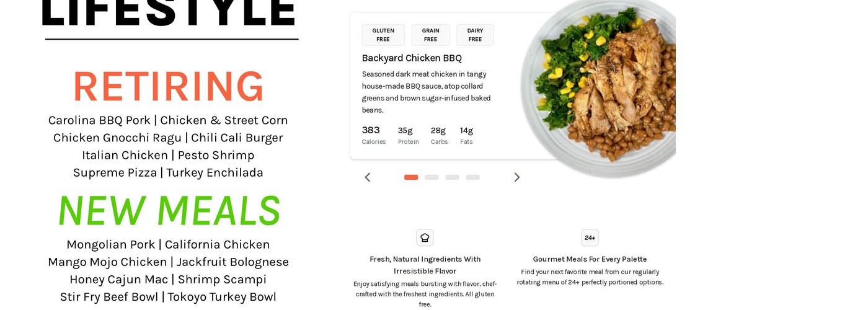Click Gourmet Meals For Every Palette heading
868x310 pixels.
[x=590, y=259]
